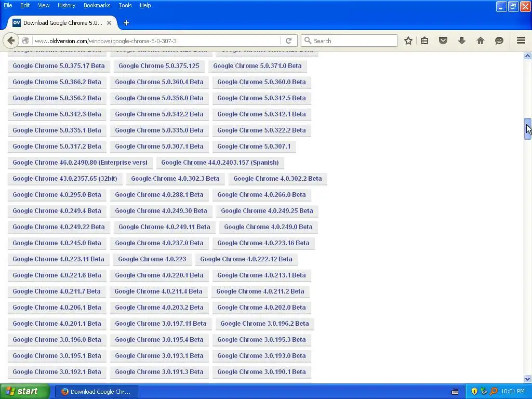The height and width of the screenshot is (399, 532).
Task: Open Google Chrome 46.0.2490.80 Enterprise link
Action: tap(80, 163)
